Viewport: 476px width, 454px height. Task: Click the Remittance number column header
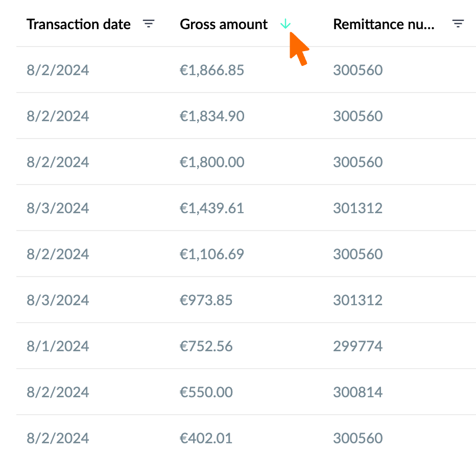(384, 25)
